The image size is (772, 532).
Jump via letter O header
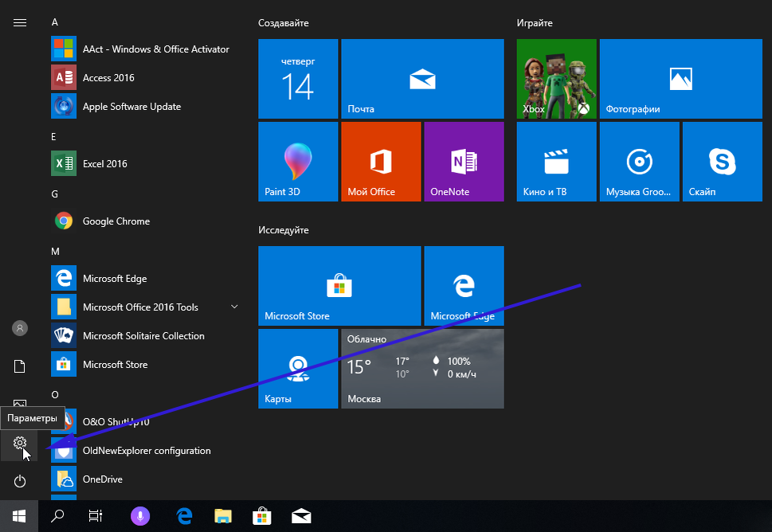coord(55,395)
